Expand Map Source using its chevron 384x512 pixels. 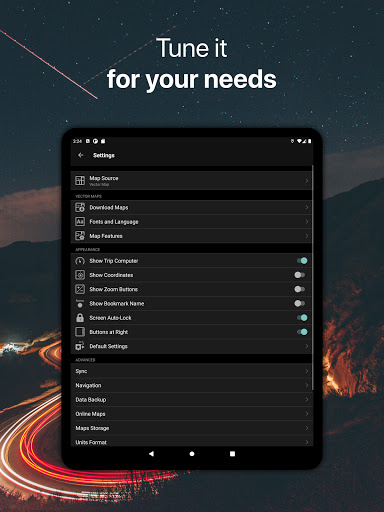point(307,181)
